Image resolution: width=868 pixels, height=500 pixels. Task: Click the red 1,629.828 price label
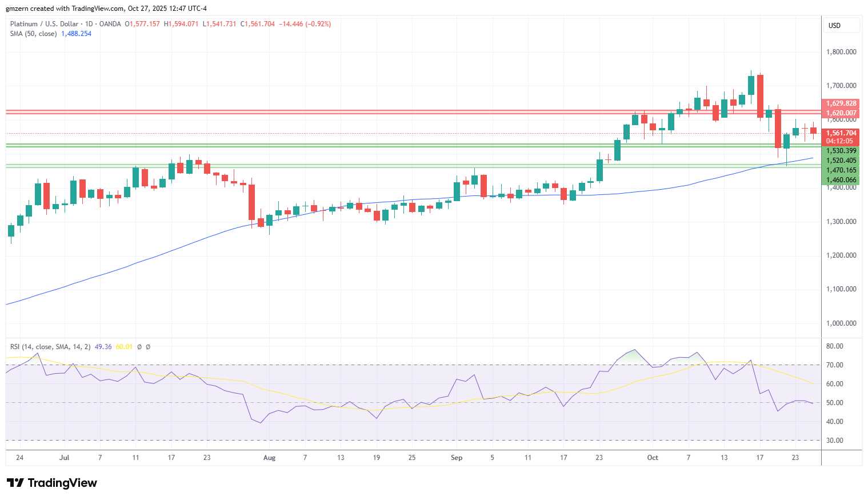point(841,103)
